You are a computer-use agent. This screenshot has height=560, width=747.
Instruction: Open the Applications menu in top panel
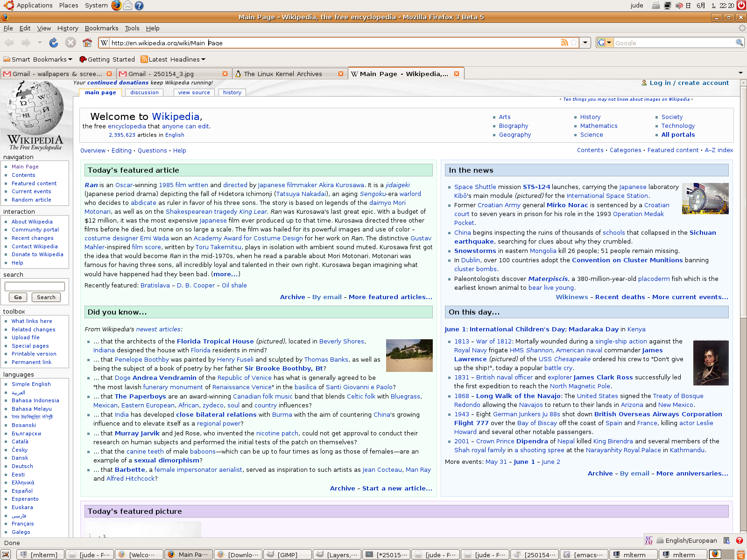click(35, 6)
